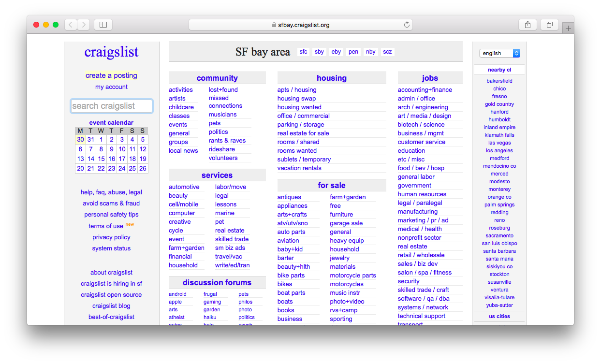Open the english language dropdown
Image resolution: width=601 pixels, height=364 pixels.
tap(499, 53)
